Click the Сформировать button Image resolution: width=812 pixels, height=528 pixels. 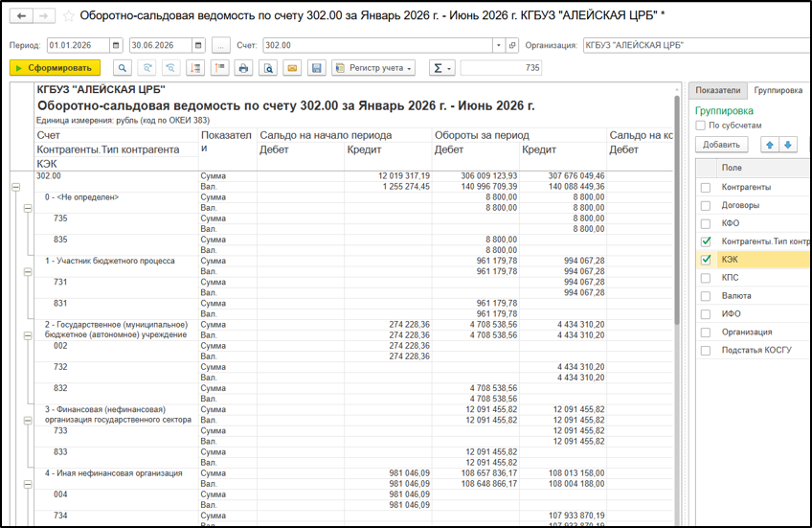[55, 68]
